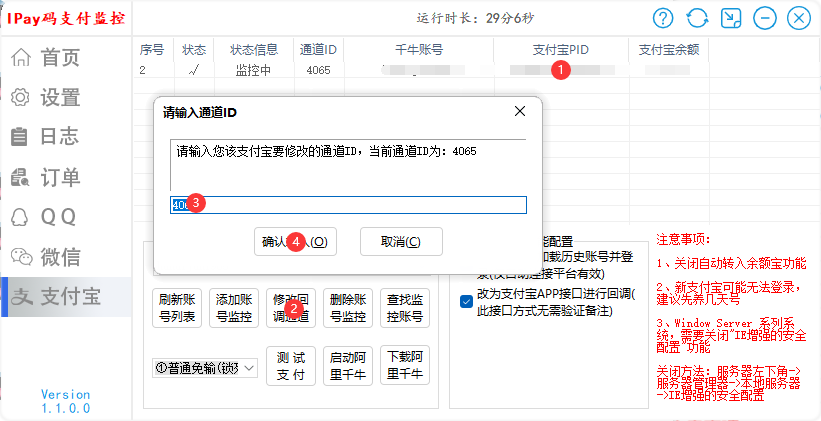Image resolution: width=821 pixels, height=421 pixels.
Task: Open the help question-mark icon
Action: (663, 19)
